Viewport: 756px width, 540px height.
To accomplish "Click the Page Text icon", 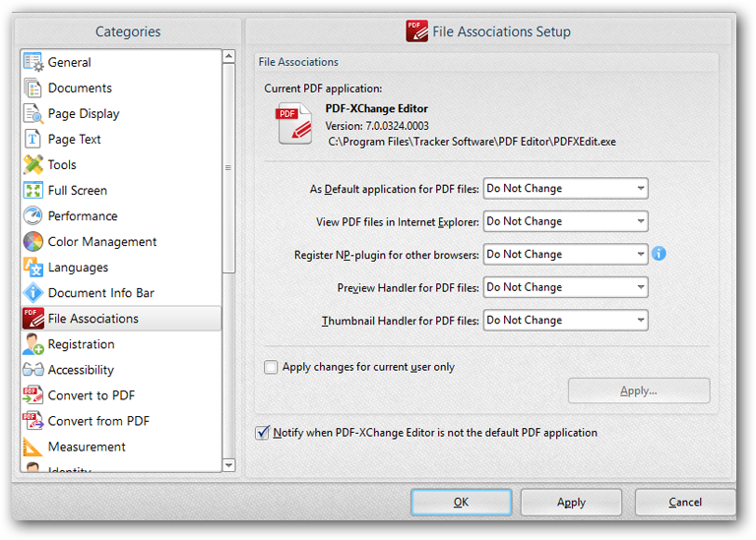I will click(x=33, y=140).
